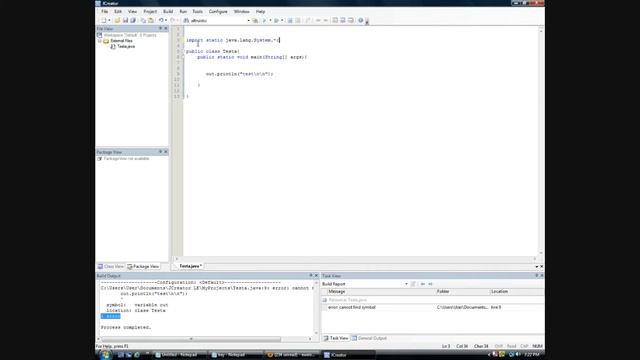Screen dimensions: 640x360
Task: Open the Configure menu
Action: click(218, 11)
